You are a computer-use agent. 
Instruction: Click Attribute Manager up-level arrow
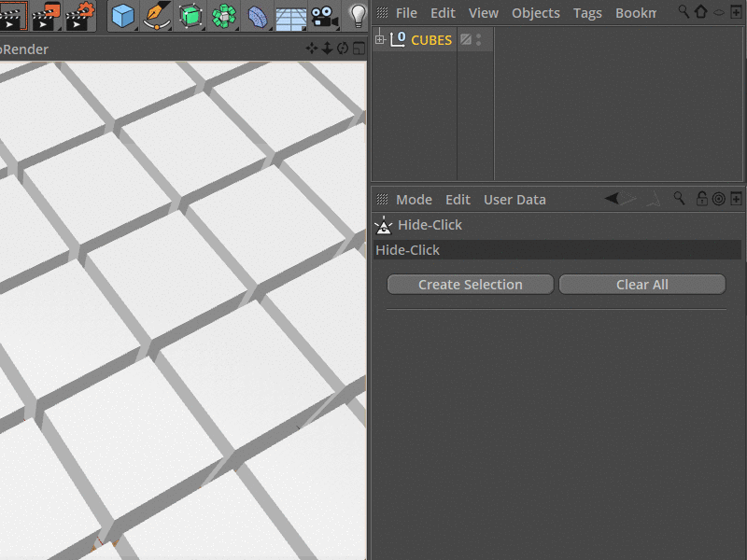pos(655,199)
